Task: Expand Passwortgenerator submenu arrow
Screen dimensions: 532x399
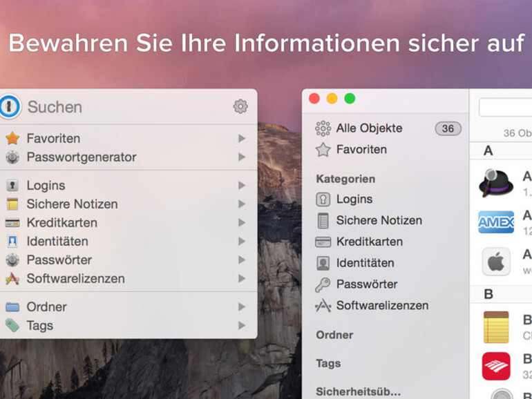Action: point(242,157)
